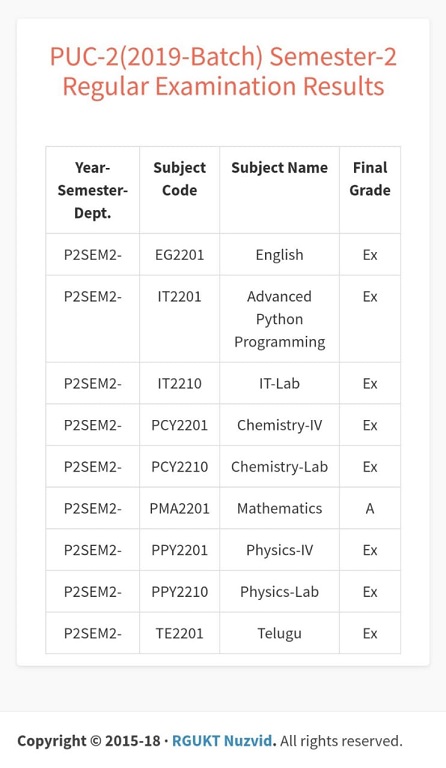Viewport: 446px width, 768px height.
Task: Select the TE2201 subject code
Action: point(180,633)
